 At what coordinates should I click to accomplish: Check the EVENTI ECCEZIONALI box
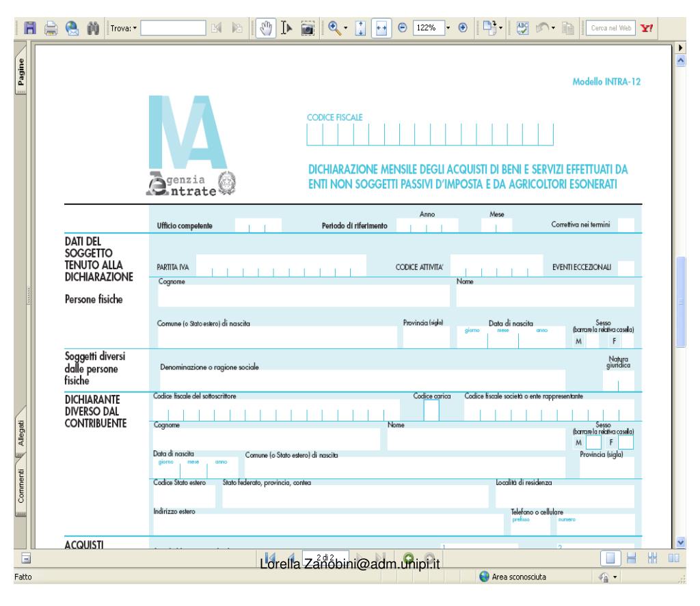point(626,268)
